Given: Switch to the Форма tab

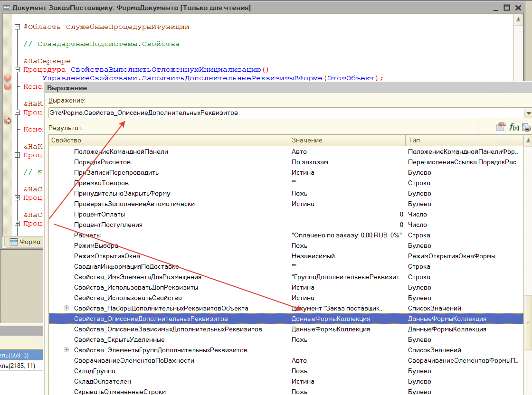Looking at the screenshot, I should [x=25, y=242].
